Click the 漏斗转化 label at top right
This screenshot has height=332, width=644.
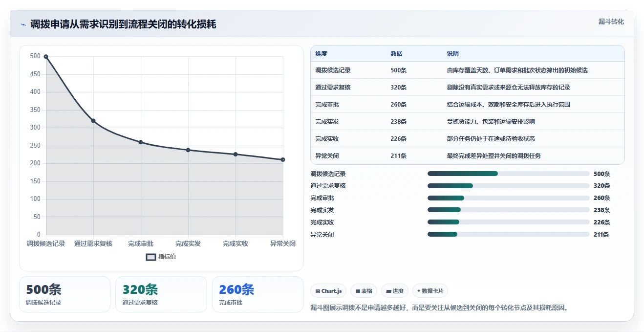611,22
